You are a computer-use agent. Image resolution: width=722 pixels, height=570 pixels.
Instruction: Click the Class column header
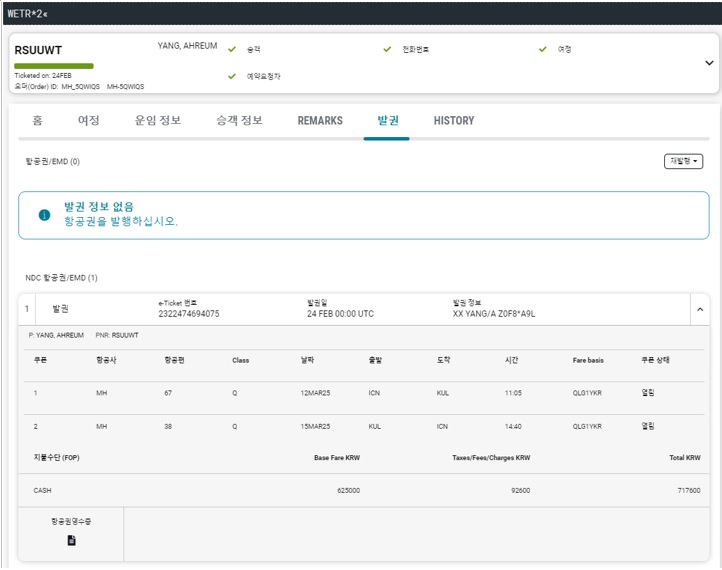[240, 361]
